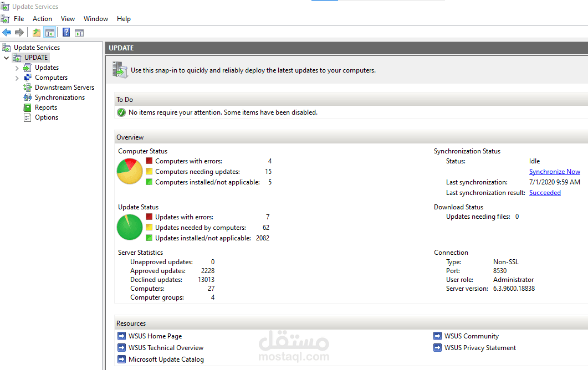Select Reports in the tree
This screenshot has width=588, height=370.
point(46,107)
